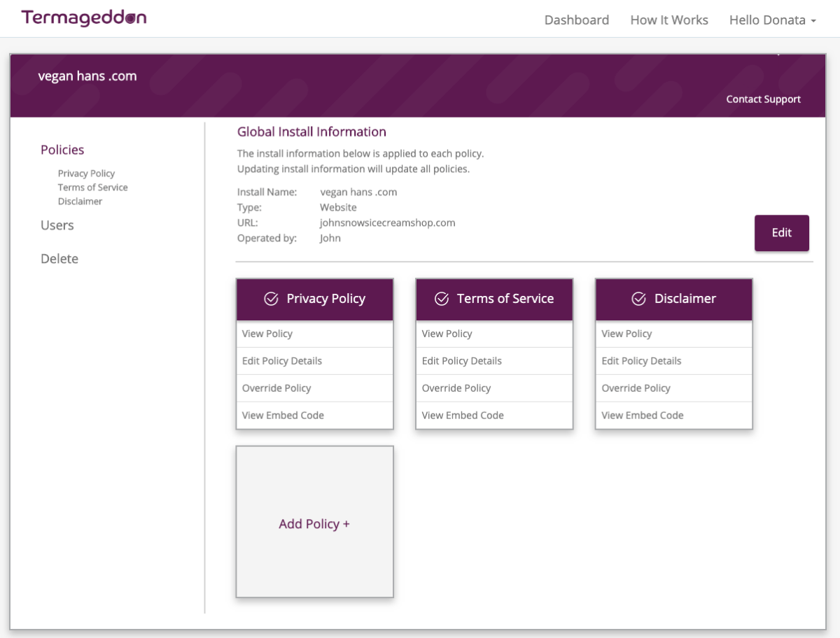Viewport: 840px width, 638px height.
Task: Click the Install Name value vegan hans .com
Action: 358,192
